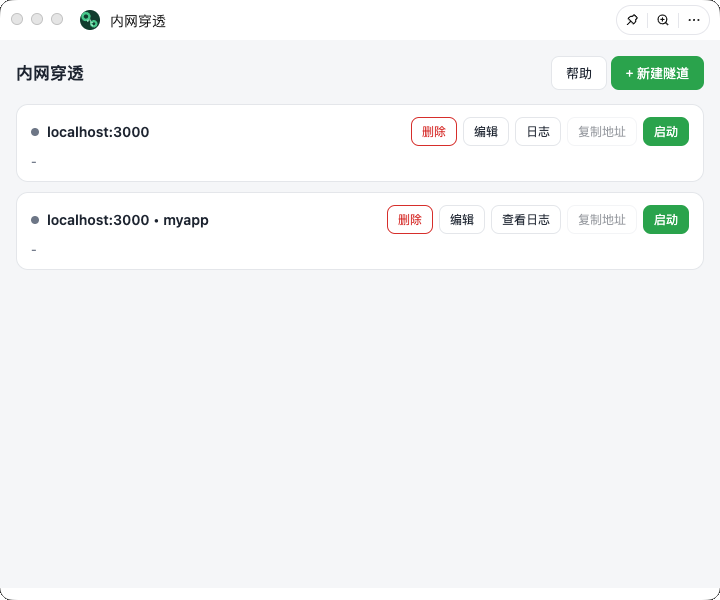720x600 pixels.
Task: Open 日志 for the first tunnel
Action: [x=538, y=132]
